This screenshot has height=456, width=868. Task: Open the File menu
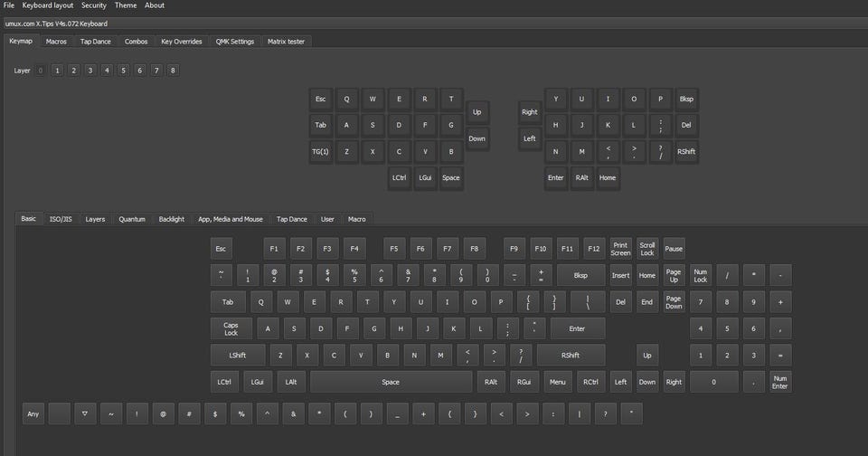9,5
